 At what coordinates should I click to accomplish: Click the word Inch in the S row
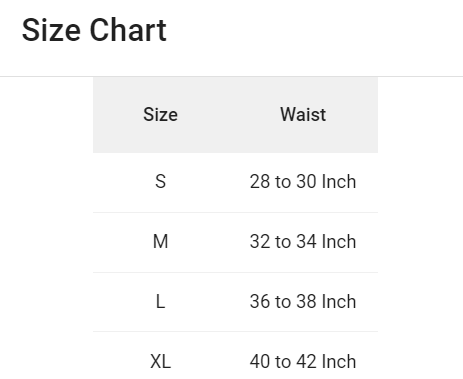pos(339,182)
